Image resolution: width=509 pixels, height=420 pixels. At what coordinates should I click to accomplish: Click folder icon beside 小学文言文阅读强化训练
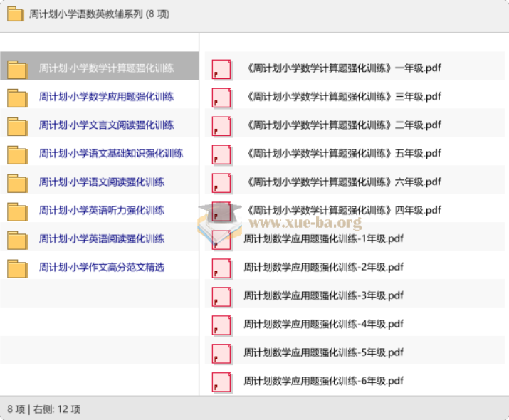tap(17, 126)
